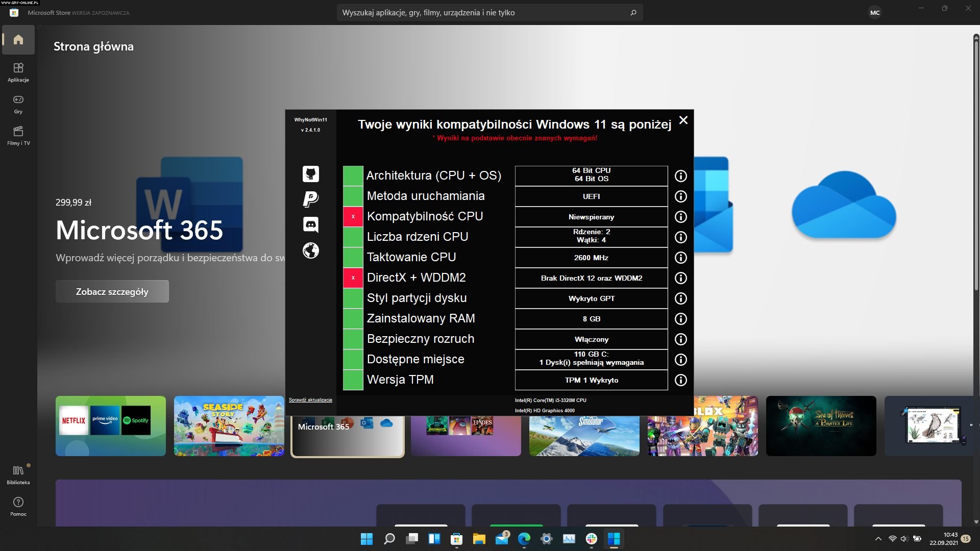This screenshot has width=980, height=551.
Task: Switch to the Gry sidebar section
Action: point(18,104)
